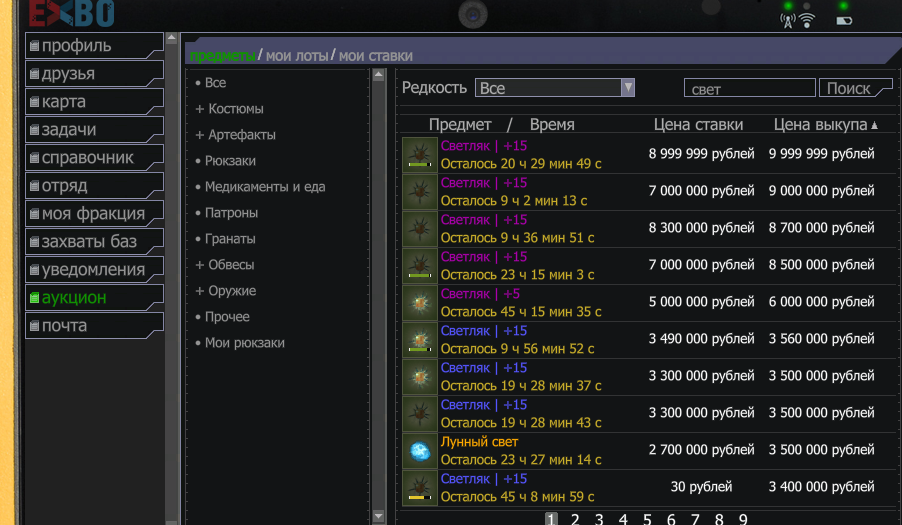The height and width of the screenshot is (525, 902).
Task: Select the аукцион sidebar item
Action: [x=94, y=297]
